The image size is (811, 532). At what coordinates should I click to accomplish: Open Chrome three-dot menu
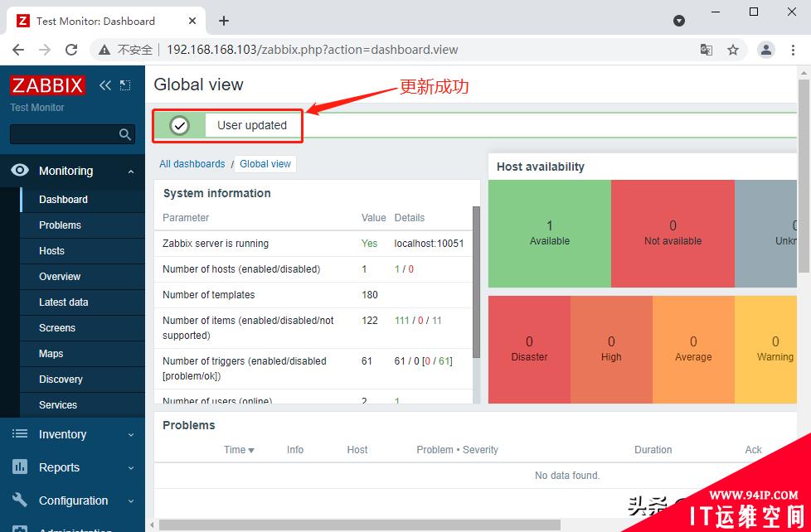point(793,50)
